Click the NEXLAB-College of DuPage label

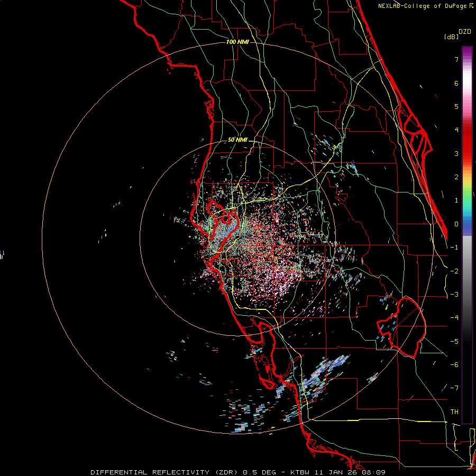[423, 6]
